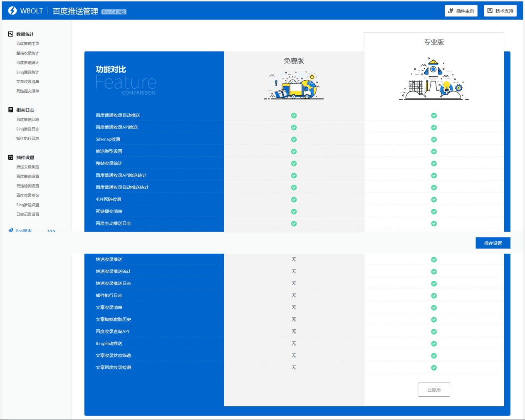Open 技术支持 from the top bar
Image resolution: width=525 pixels, height=420 pixels.
click(x=500, y=11)
